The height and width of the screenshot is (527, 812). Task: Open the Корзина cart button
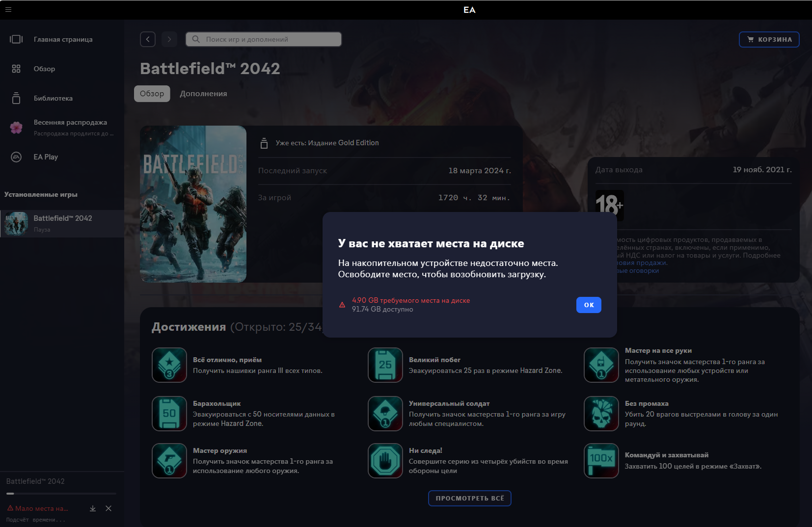pyautogui.click(x=769, y=39)
